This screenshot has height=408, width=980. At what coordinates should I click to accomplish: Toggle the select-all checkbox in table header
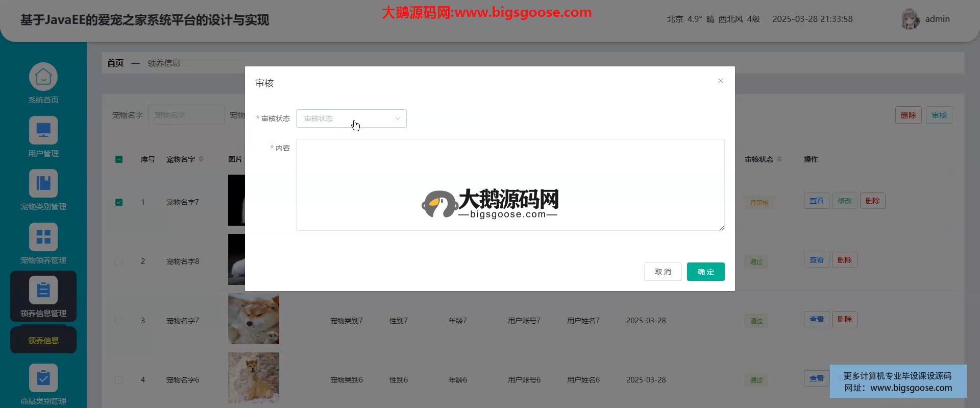tap(119, 159)
